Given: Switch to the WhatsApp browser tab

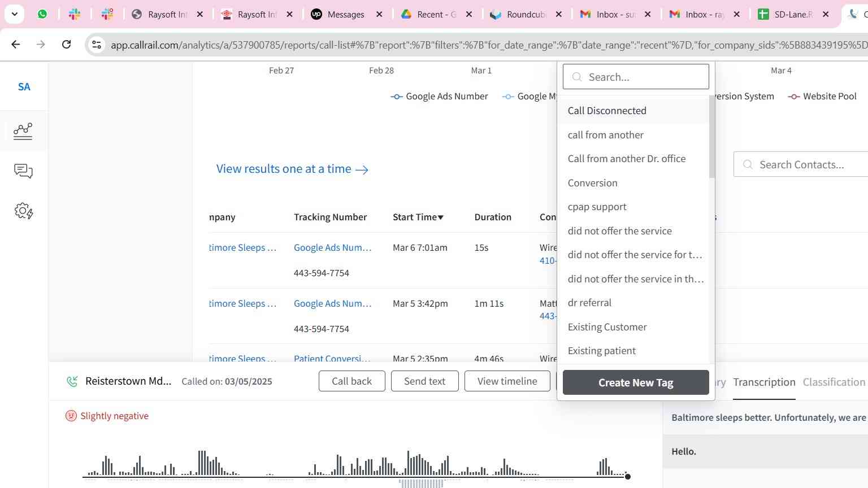Looking at the screenshot, I should [42, 14].
